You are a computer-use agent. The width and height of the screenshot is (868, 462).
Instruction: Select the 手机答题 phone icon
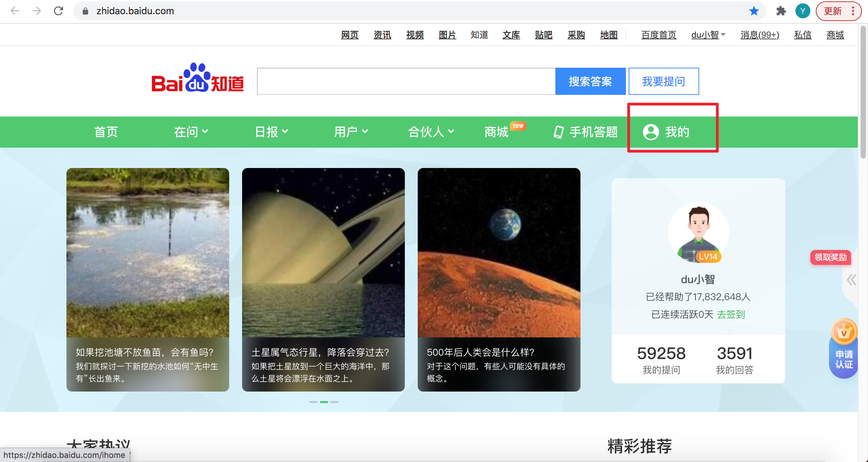(558, 132)
